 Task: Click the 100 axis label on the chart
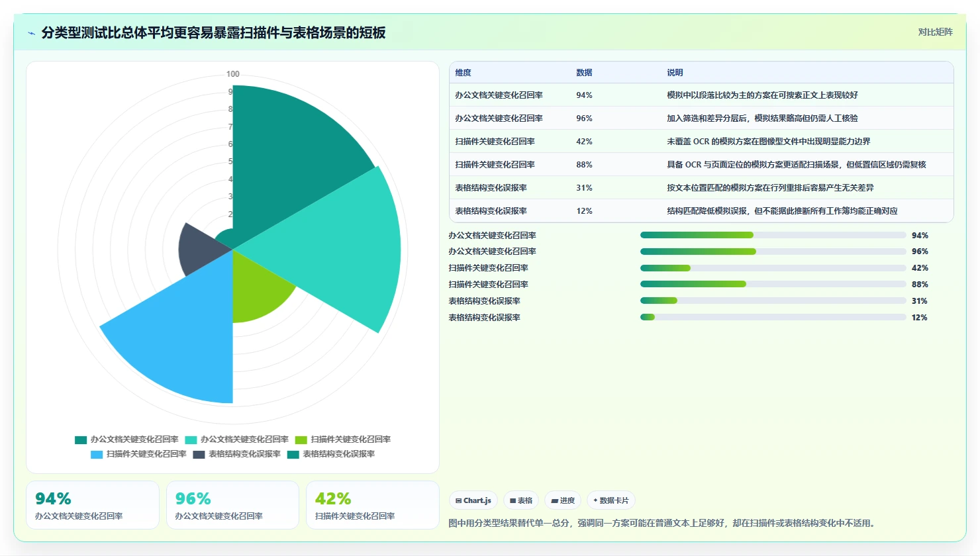[x=233, y=74]
